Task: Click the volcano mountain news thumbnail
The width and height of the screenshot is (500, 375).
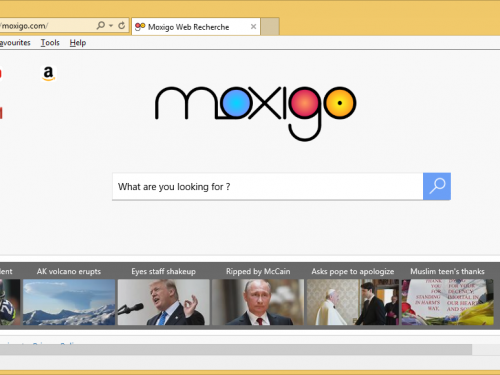Action: point(69,302)
